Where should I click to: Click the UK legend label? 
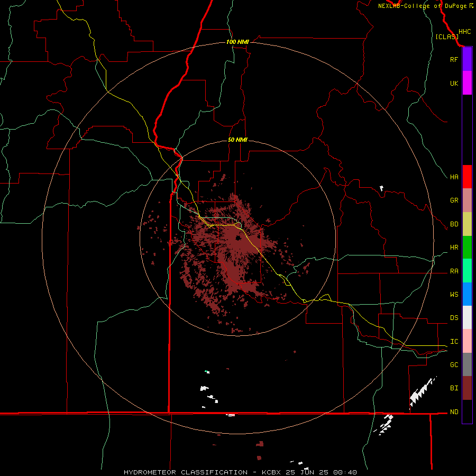tap(454, 83)
